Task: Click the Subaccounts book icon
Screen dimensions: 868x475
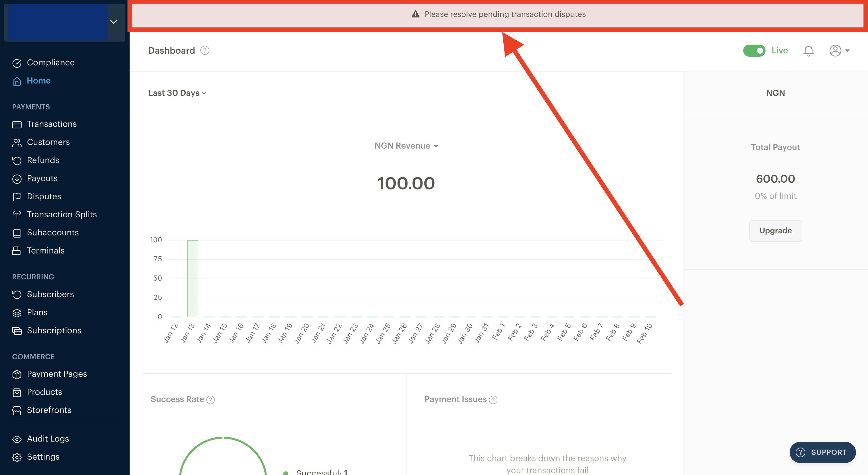Action: [17, 233]
